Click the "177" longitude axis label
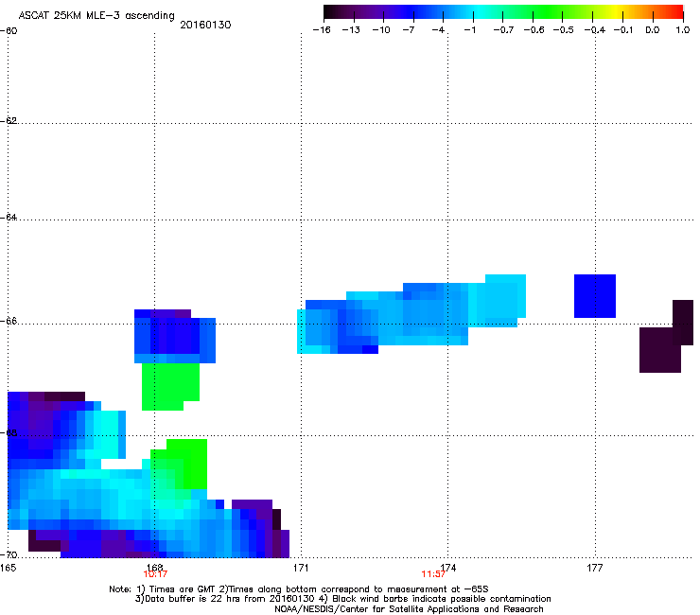700x615 pixels. coord(595,568)
